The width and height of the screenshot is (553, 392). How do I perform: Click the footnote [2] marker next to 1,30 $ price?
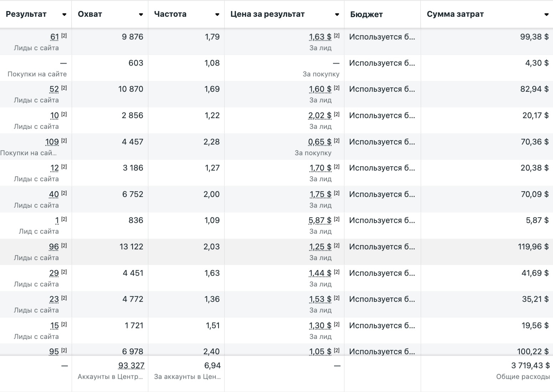point(337,324)
